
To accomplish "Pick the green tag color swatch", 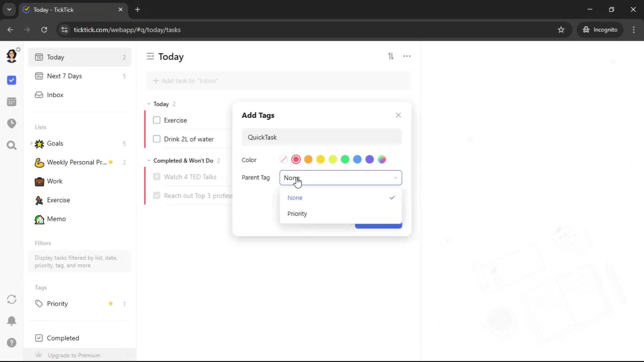I will click(345, 160).
